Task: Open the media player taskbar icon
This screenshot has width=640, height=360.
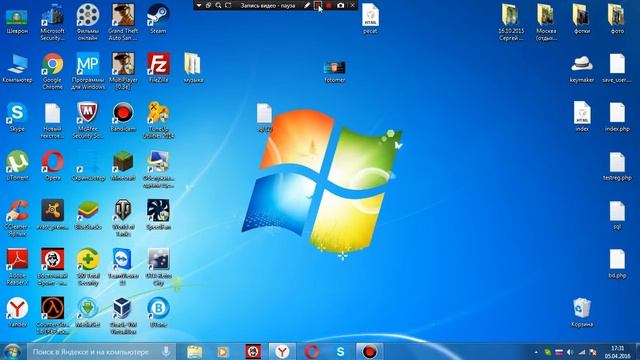Action: point(222,351)
